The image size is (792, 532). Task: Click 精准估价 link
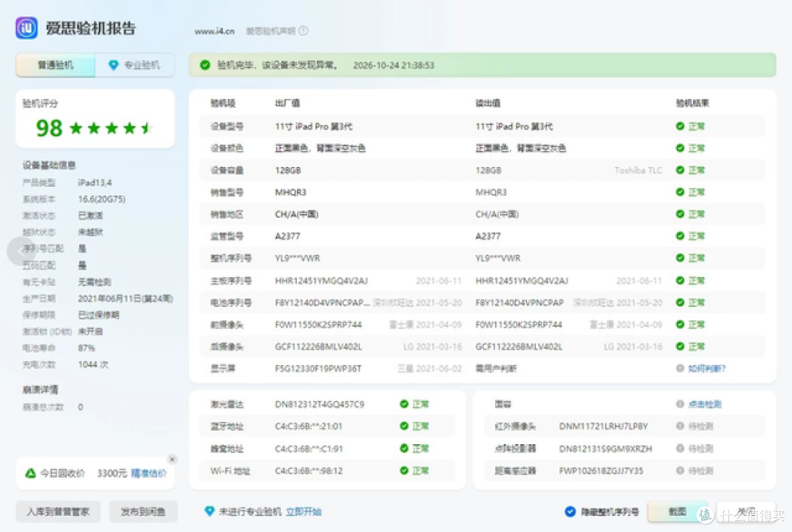pos(148,473)
